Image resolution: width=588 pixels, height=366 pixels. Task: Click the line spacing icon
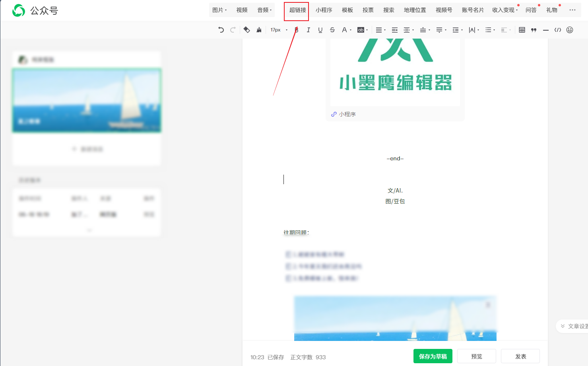(x=456, y=30)
